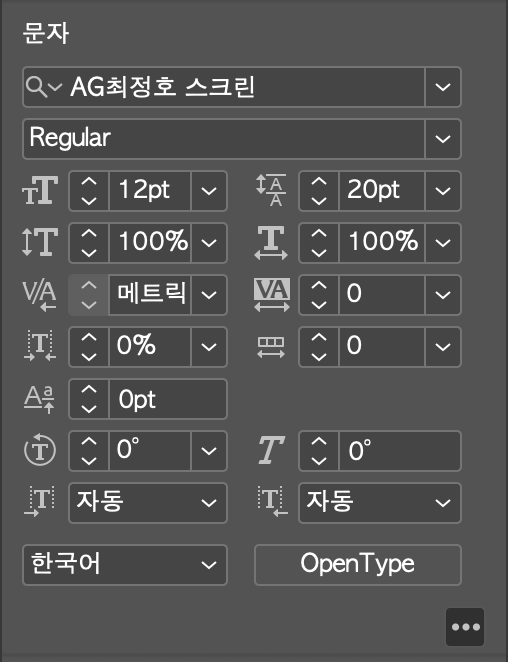508x662 pixels.
Task: Click the more options ellipsis button
Action: pyautogui.click(x=465, y=627)
